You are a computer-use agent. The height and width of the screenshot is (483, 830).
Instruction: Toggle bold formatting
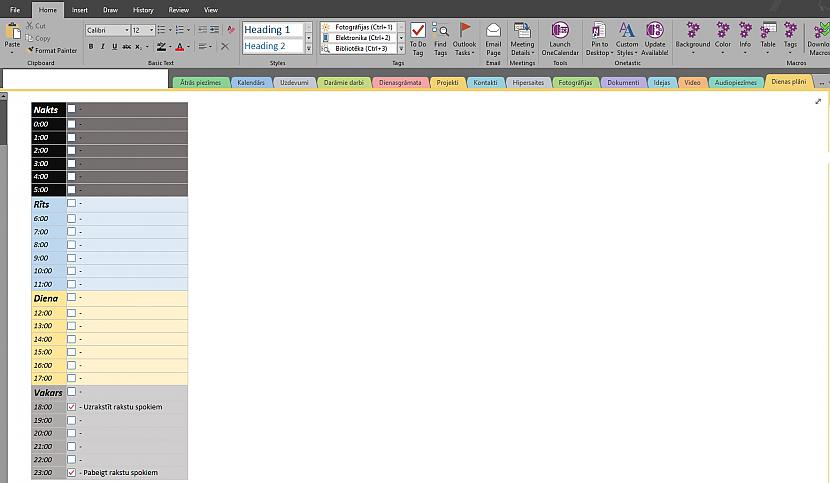[x=91, y=47]
